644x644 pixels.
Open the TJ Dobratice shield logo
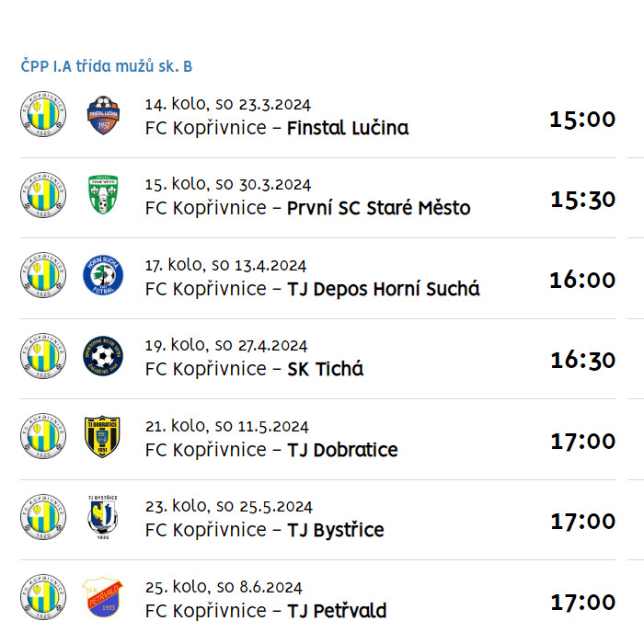pyautogui.click(x=102, y=436)
